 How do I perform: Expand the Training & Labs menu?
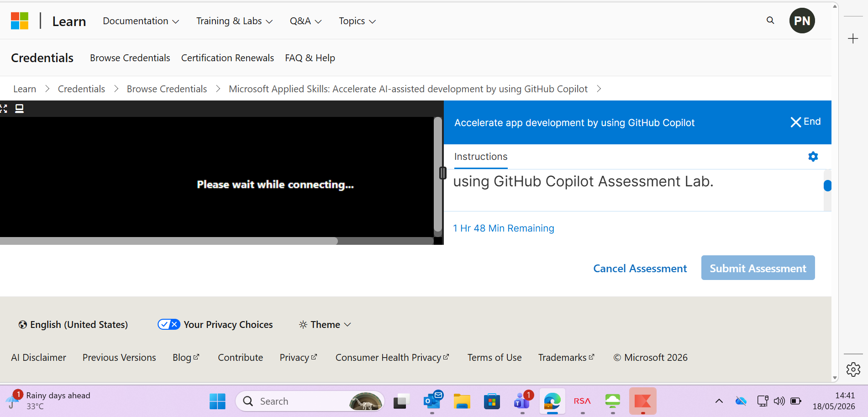234,21
